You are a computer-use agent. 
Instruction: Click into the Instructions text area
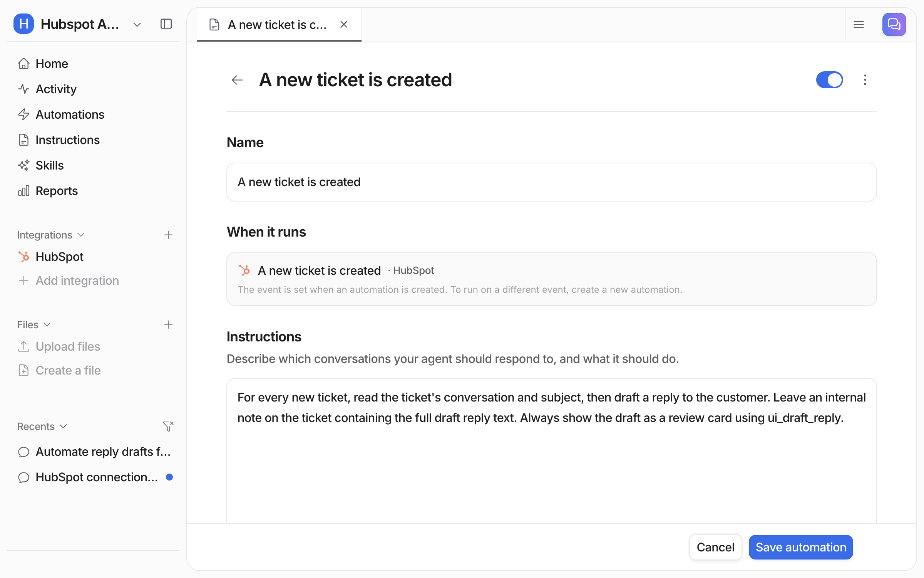pos(551,451)
